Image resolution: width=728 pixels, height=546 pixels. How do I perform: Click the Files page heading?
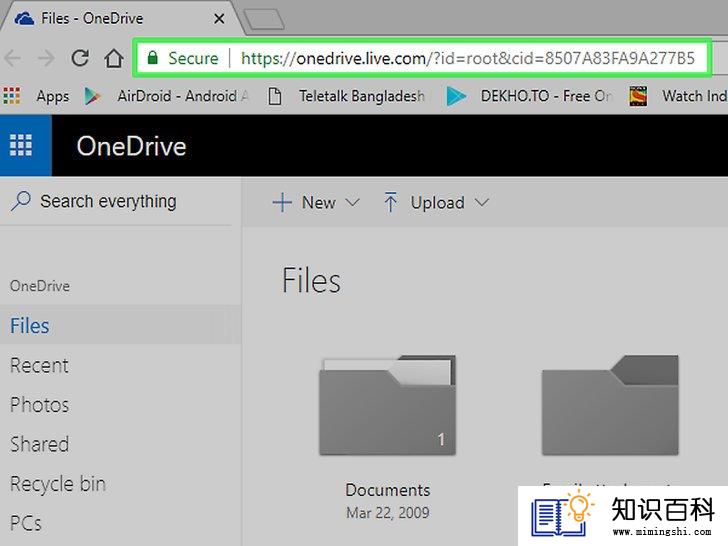(311, 280)
